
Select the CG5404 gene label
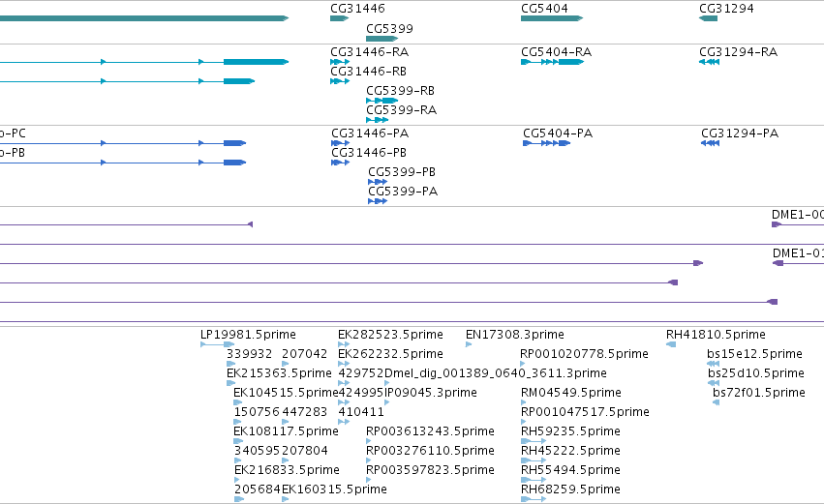[544, 9]
